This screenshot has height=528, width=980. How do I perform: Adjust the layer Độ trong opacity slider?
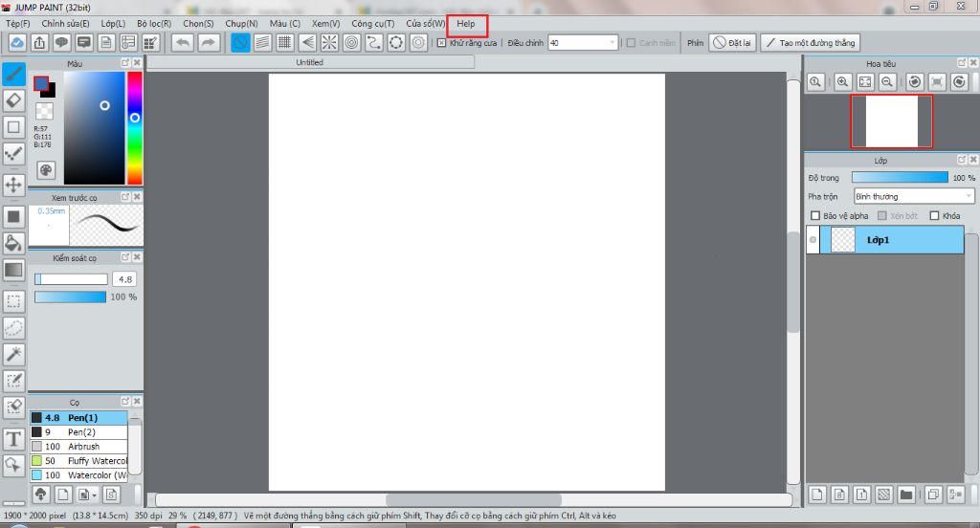pos(900,178)
